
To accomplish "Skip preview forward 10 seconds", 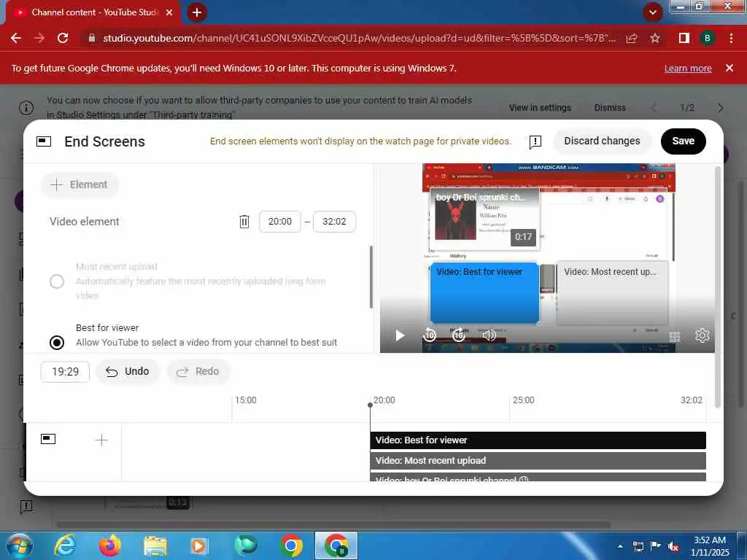I will [x=458, y=335].
